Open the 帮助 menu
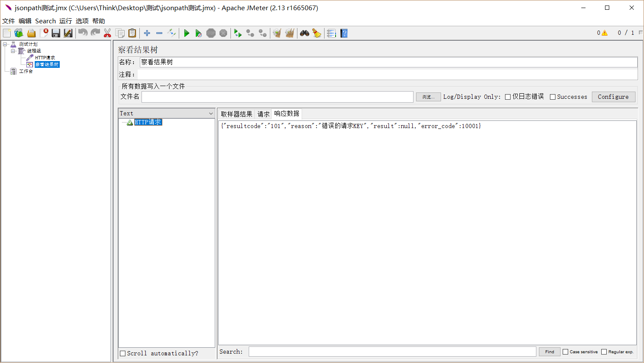Image resolution: width=644 pixels, height=363 pixels. [x=99, y=21]
